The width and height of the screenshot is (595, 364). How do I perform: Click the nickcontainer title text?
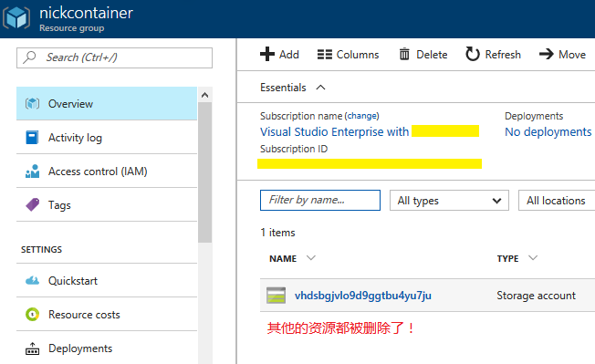click(x=86, y=13)
